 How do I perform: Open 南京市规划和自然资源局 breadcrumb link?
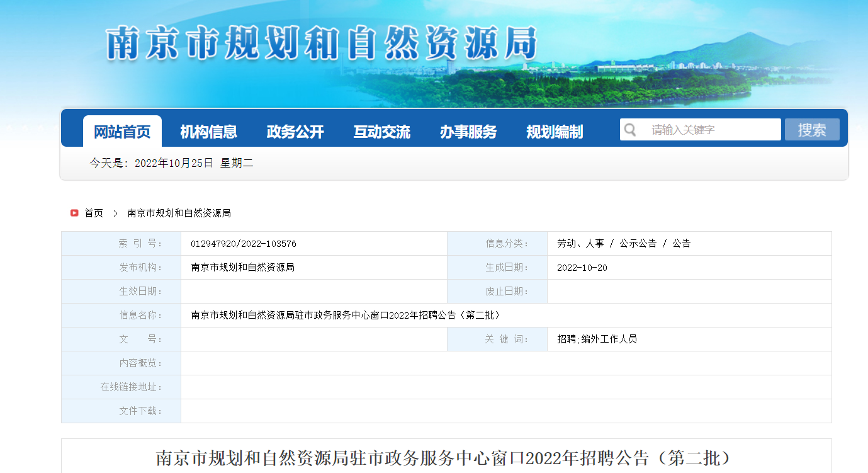click(179, 213)
